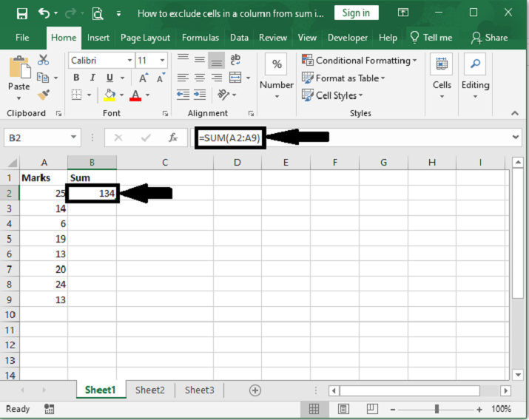Align text right
Image resolution: width=529 pixels, height=420 pixels.
pos(216,78)
